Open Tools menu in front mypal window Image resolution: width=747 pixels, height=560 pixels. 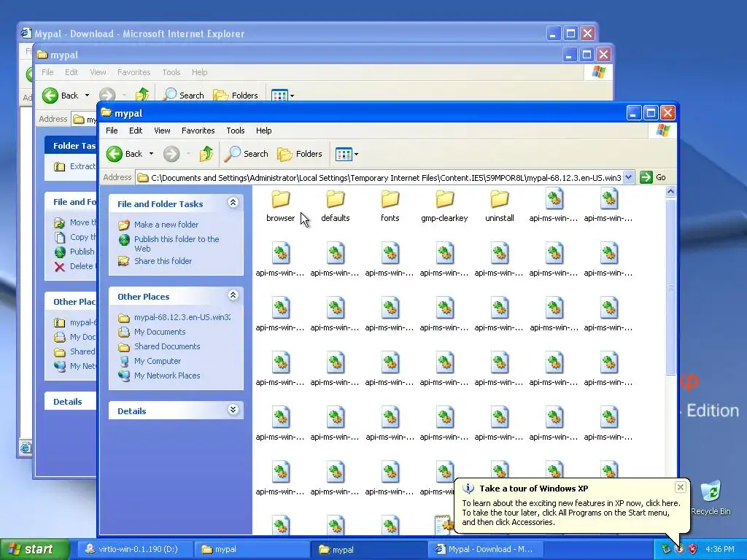(236, 131)
